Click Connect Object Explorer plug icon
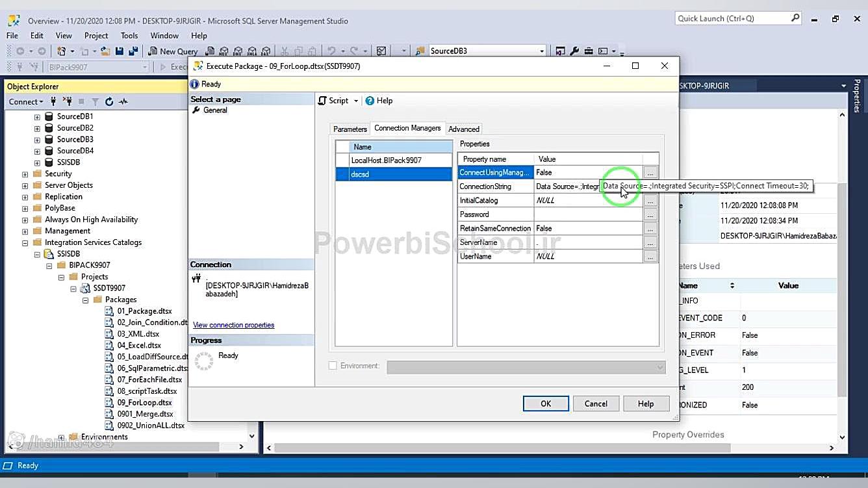This screenshot has width=868, height=488. [54, 101]
